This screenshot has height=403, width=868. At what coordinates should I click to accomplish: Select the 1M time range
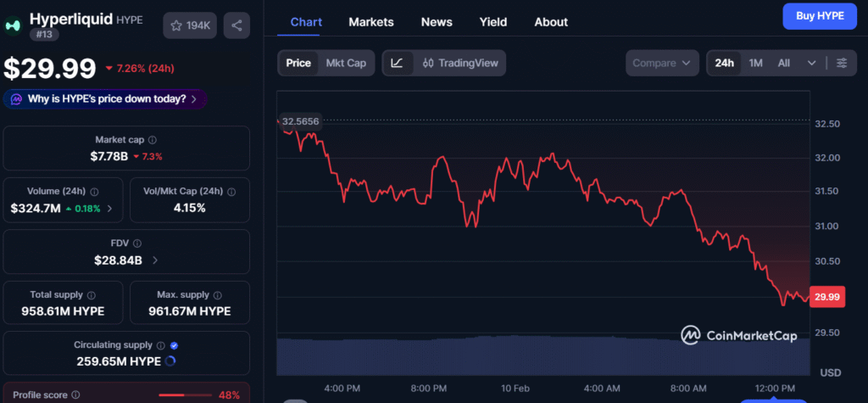[x=756, y=63]
